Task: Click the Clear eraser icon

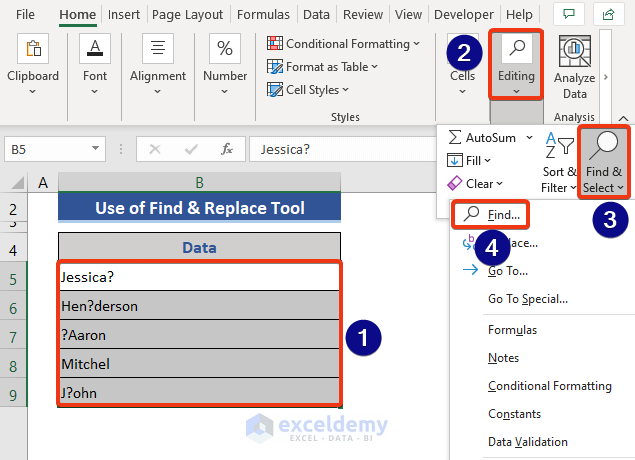Action: tap(454, 183)
